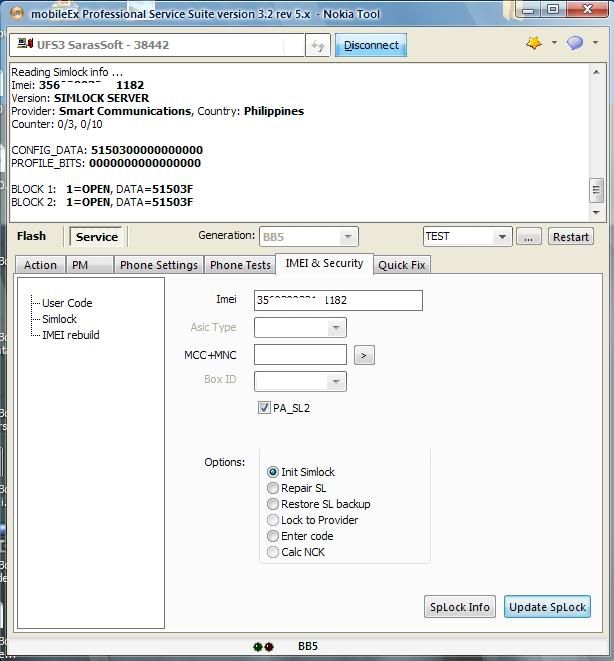Click the mobileEx app title icon

(x=17, y=13)
